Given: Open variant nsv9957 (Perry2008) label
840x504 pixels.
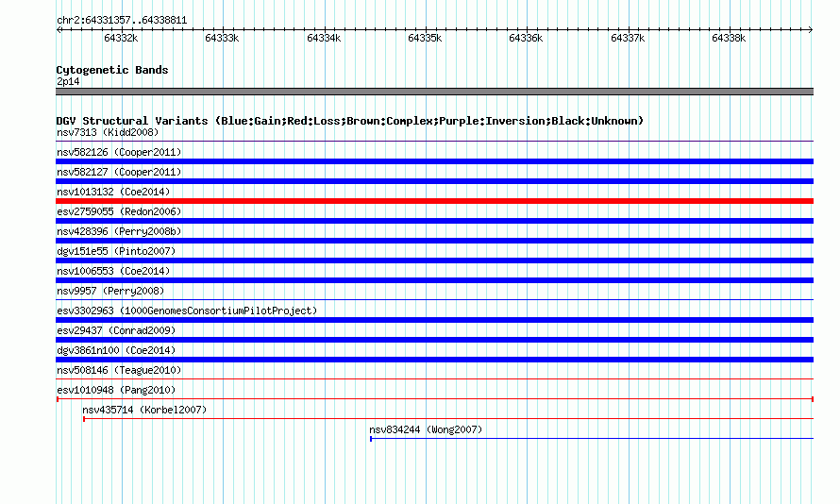Looking at the screenshot, I should tap(110, 291).
